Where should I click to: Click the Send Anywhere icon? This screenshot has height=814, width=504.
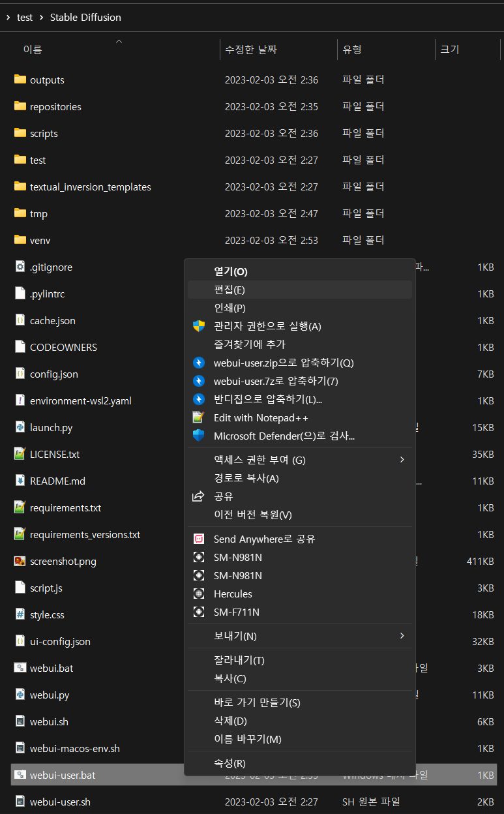click(199, 539)
